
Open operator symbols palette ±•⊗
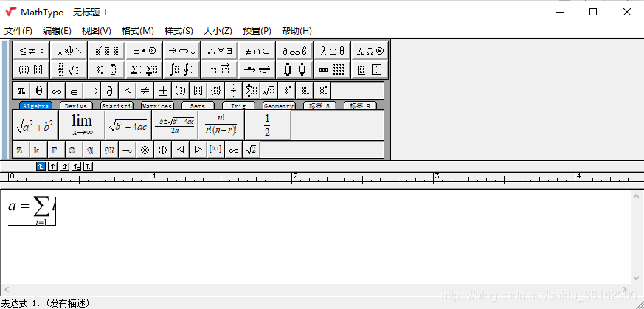click(144, 50)
